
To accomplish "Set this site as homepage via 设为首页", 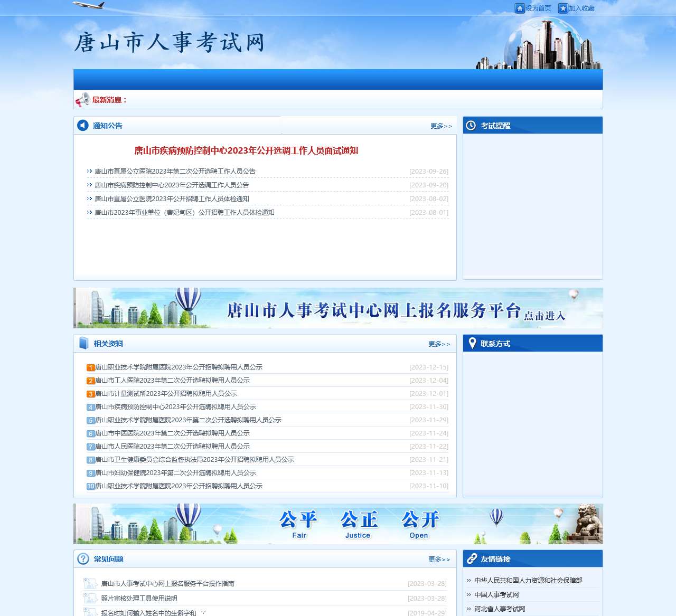I will click(x=538, y=8).
